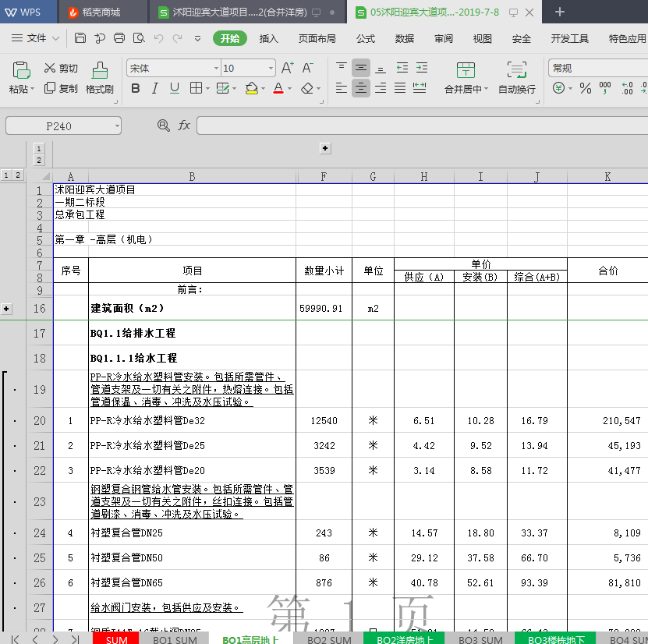Click Align Top icon
This screenshot has width=648, height=644.
coord(342,68)
